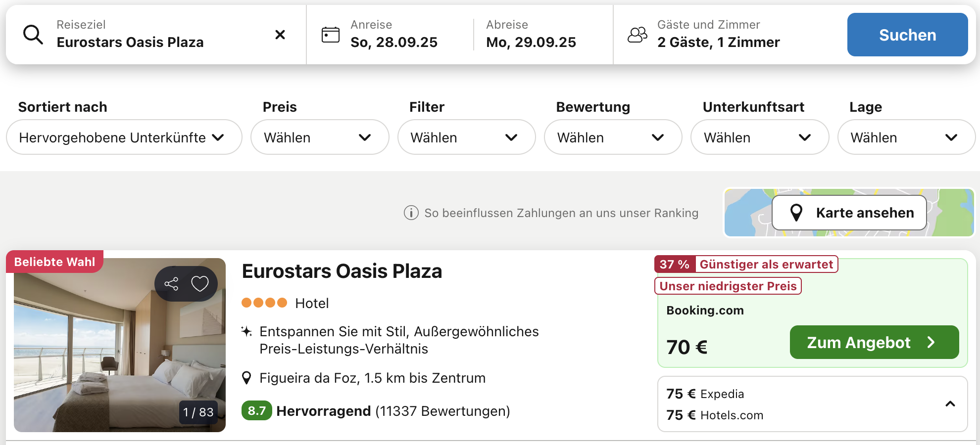Collapse the Expedia and Hotels.com price list
The width and height of the screenshot is (980, 445).
(950, 404)
